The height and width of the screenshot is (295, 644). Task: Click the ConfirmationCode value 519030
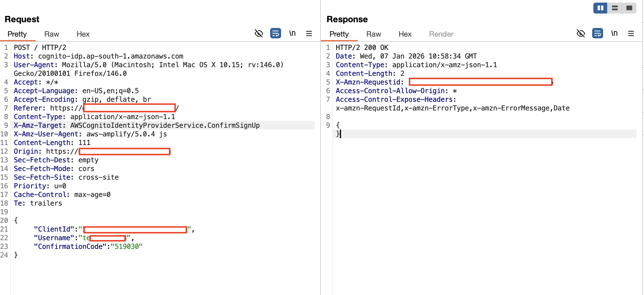tap(126, 247)
